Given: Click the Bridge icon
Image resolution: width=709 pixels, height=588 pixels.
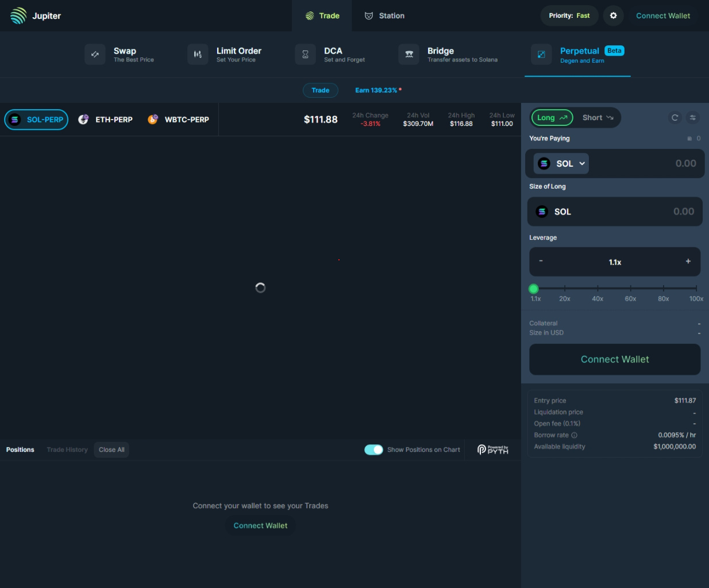Looking at the screenshot, I should [409, 55].
